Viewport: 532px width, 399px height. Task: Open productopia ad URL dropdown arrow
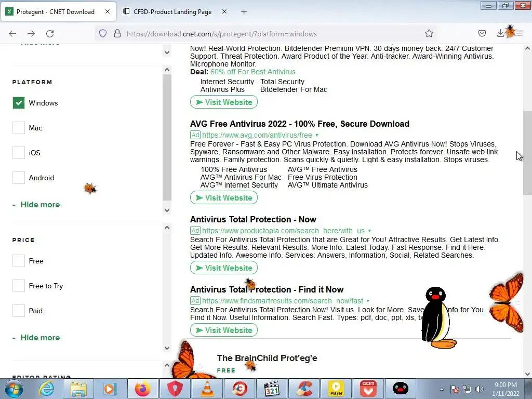(369, 231)
